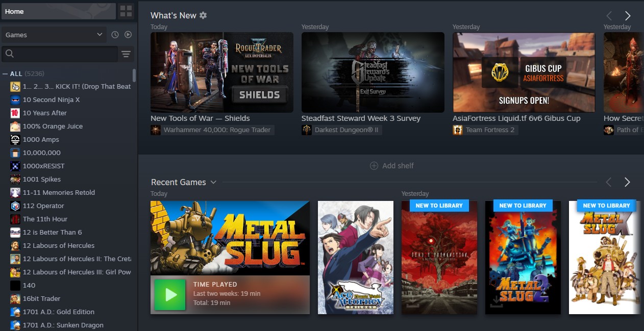Click the Warhammer 40,000: Rogue Trader icon
This screenshot has height=331, width=644.
[x=156, y=130]
